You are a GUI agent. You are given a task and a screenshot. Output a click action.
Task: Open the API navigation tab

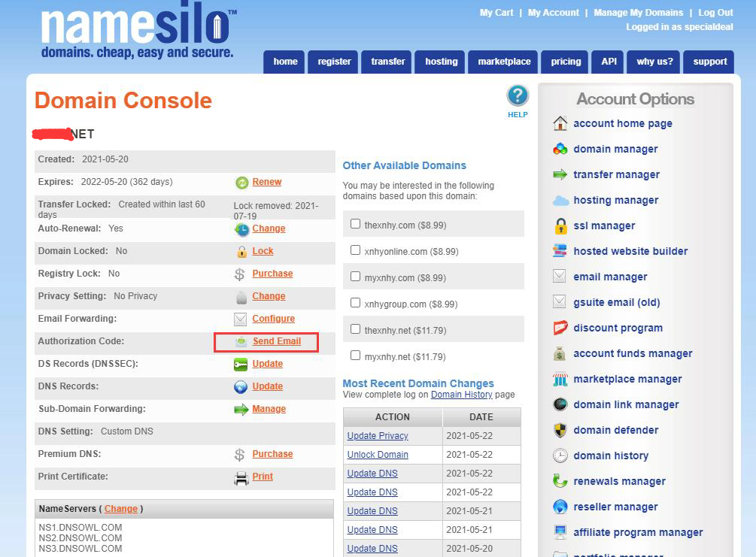pyautogui.click(x=608, y=62)
